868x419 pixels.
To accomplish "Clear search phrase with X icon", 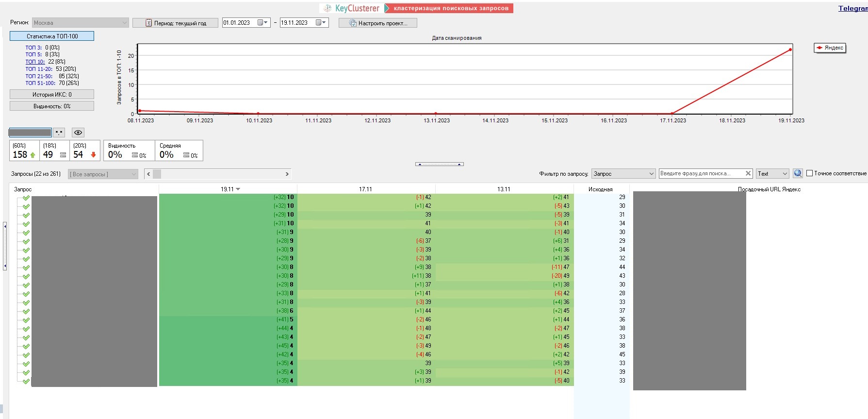I will pos(748,173).
